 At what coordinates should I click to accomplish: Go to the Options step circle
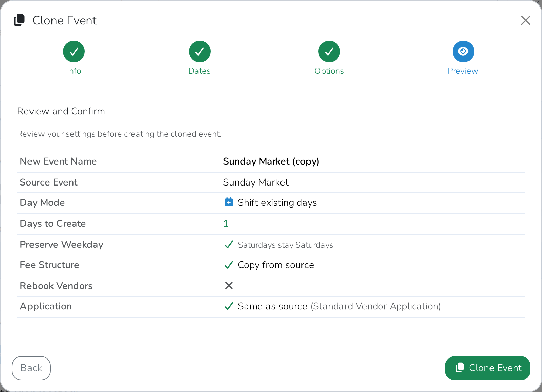click(x=329, y=51)
